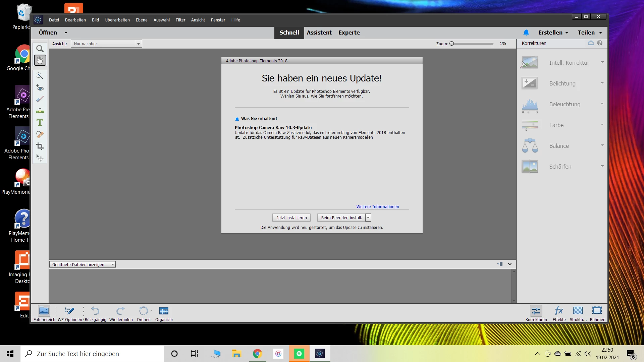Open the Effekte fx panel
Image resolution: width=644 pixels, height=362 pixels.
[x=559, y=314]
